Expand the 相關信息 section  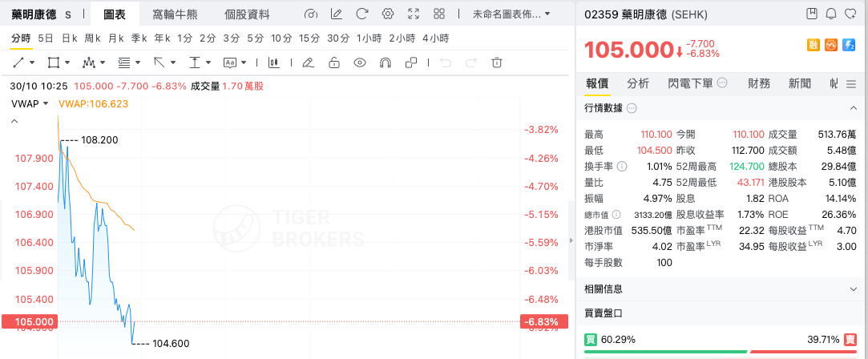click(x=853, y=288)
